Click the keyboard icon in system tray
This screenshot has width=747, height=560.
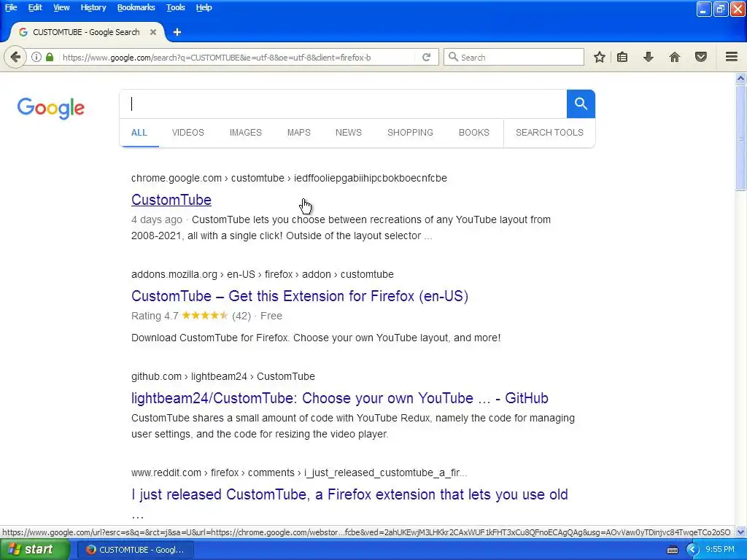[x=672, y=550]
